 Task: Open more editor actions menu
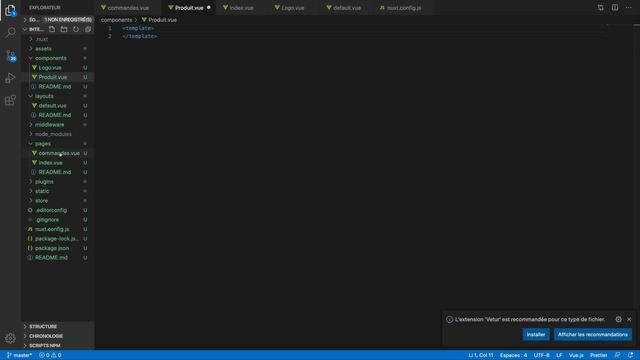629,8
